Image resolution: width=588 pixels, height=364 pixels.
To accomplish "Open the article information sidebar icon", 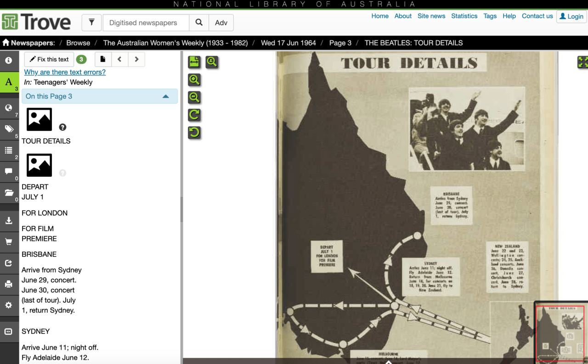I will click(x=9, y=60).
